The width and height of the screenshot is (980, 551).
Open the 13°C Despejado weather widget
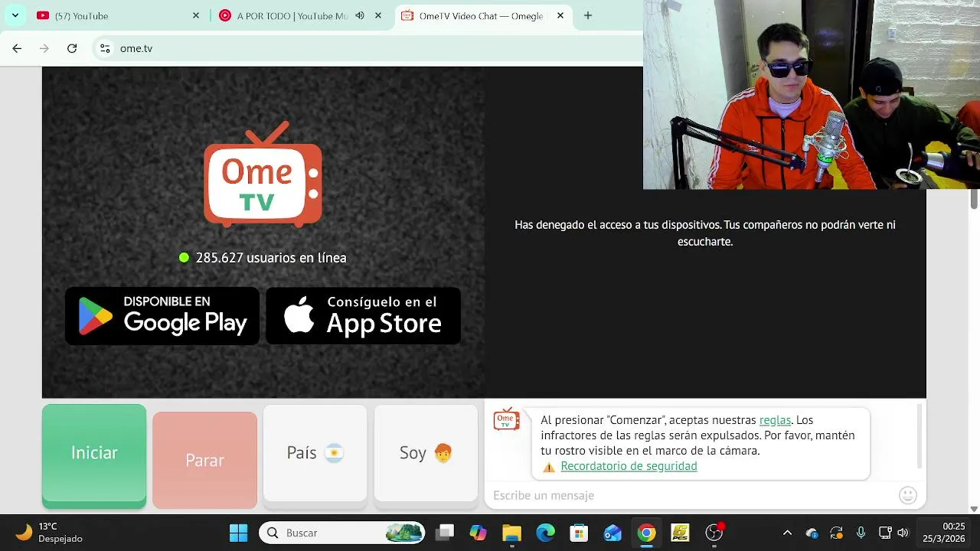(x=50, y=533)
